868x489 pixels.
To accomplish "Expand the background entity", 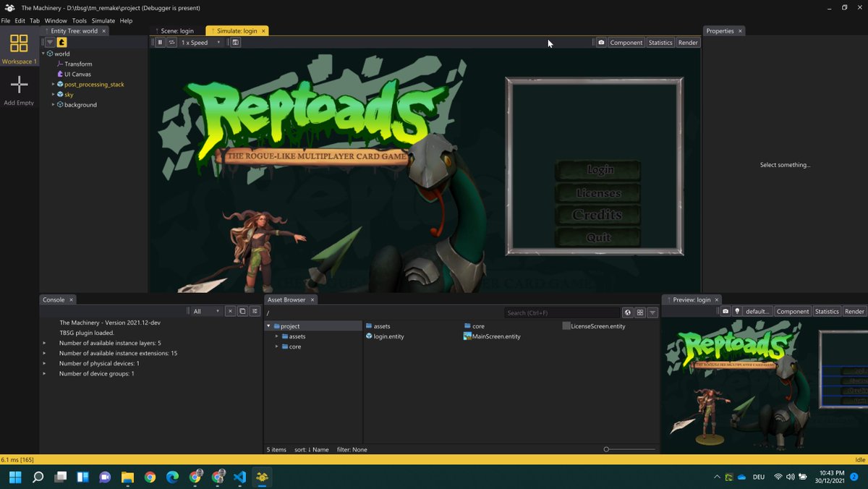I will (x=54, y=104).
